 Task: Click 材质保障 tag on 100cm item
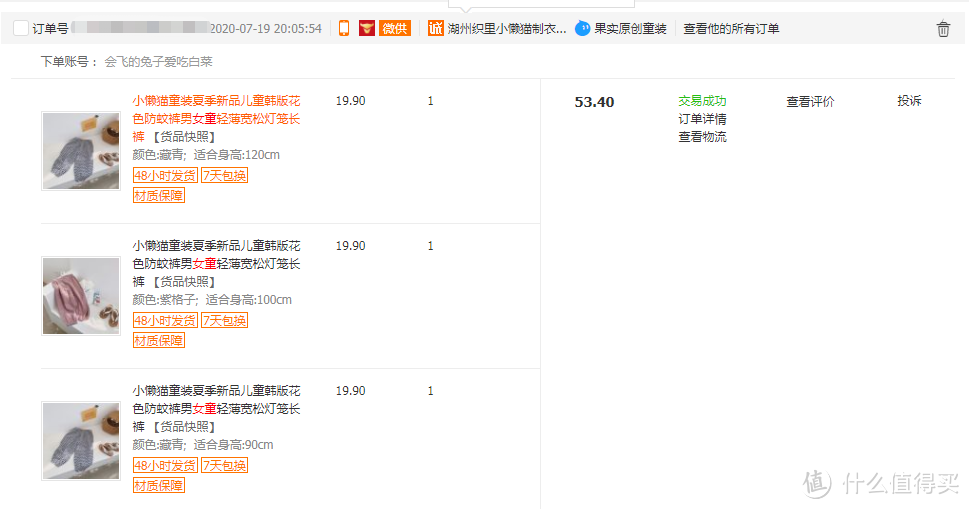(159, 341)
